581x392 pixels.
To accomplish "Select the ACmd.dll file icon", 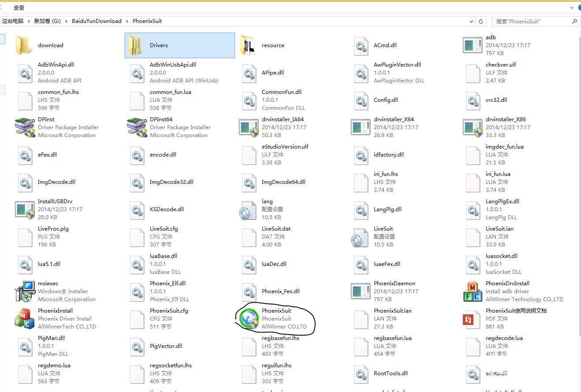I will 361,45.
